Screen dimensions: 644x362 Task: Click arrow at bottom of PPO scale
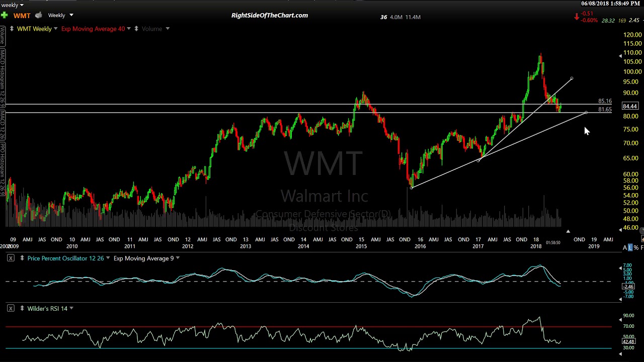620,299
